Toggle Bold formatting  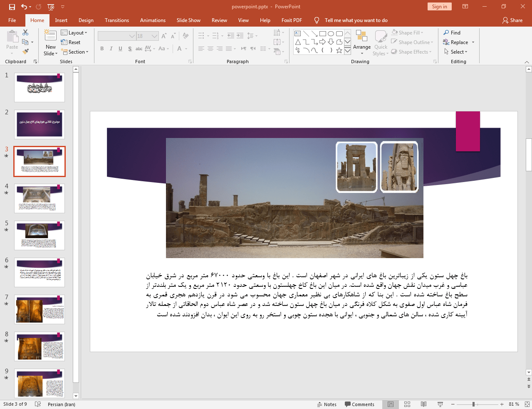pyautogui.click(x=102, y=49)
